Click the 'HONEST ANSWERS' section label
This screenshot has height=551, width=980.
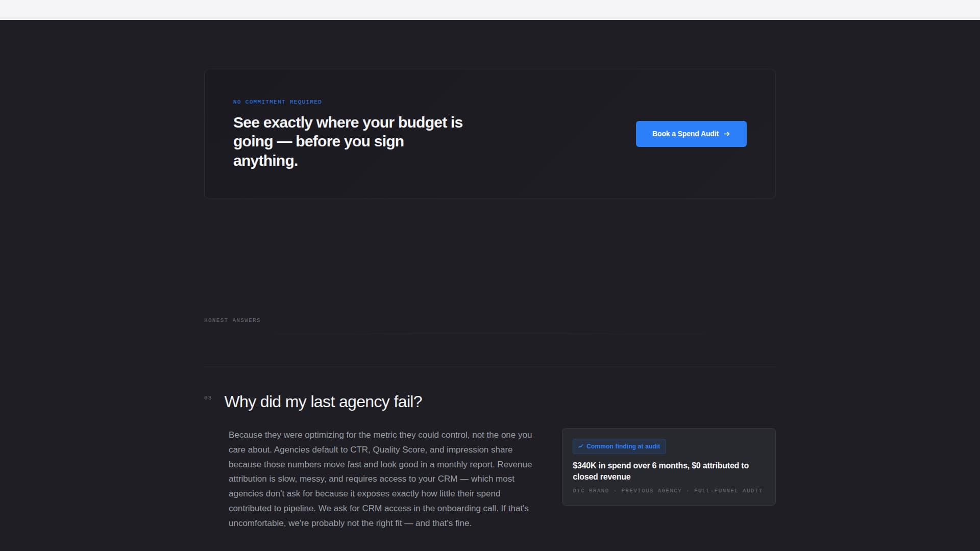(232, 320)
